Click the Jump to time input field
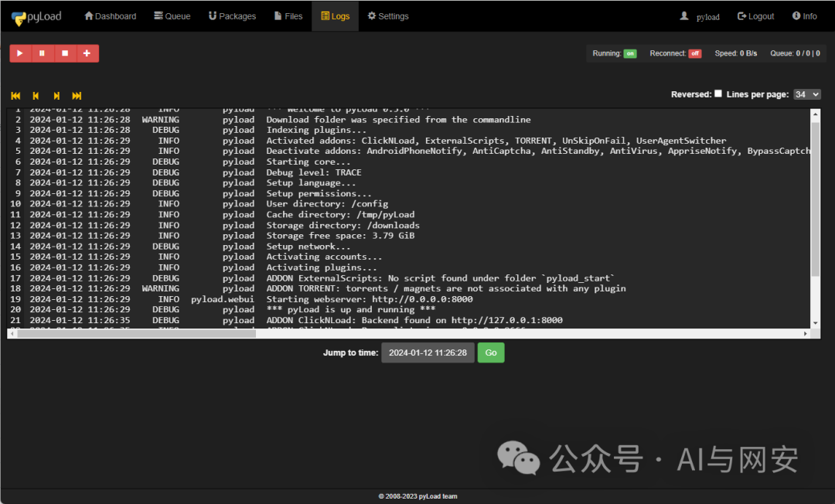The image size is (835, 504). point(428,352)
